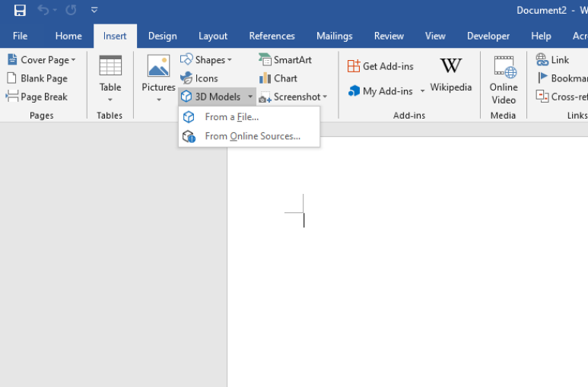
Task: Choose From Online Sources menu entry
Action: click(249, 136)
